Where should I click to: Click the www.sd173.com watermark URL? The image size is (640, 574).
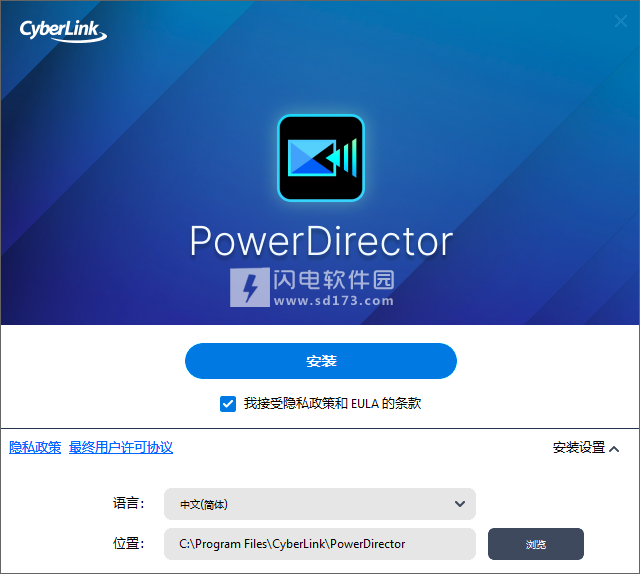[333, 300]
